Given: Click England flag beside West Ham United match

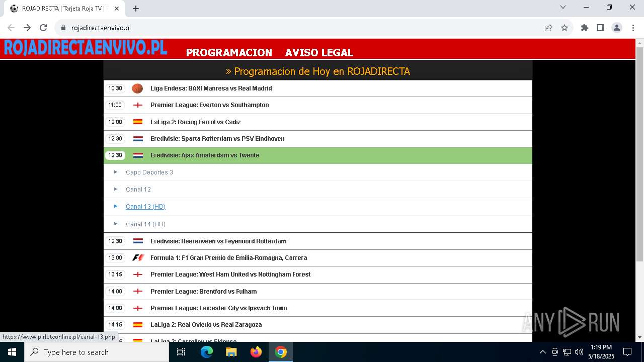Looking at the screenshot, I should [x=138, y=275].
